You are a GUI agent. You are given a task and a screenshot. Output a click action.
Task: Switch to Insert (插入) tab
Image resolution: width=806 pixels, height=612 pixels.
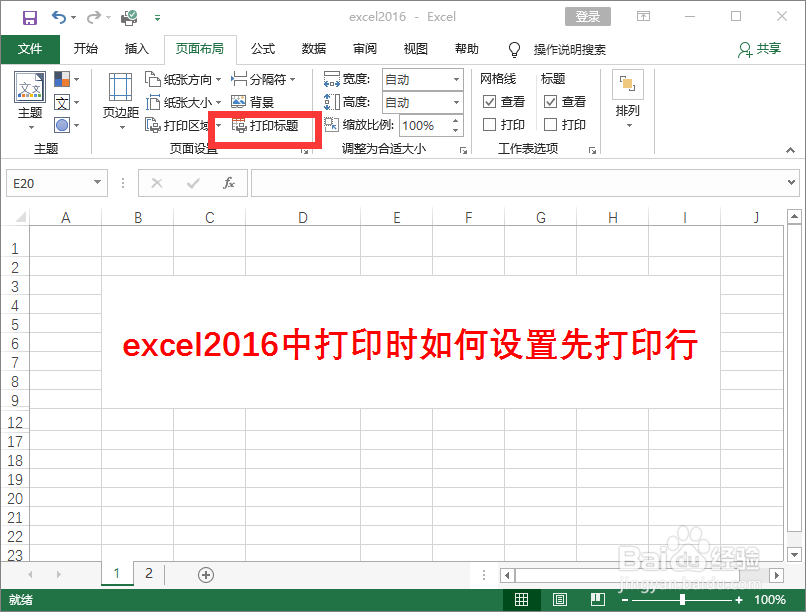136,49
